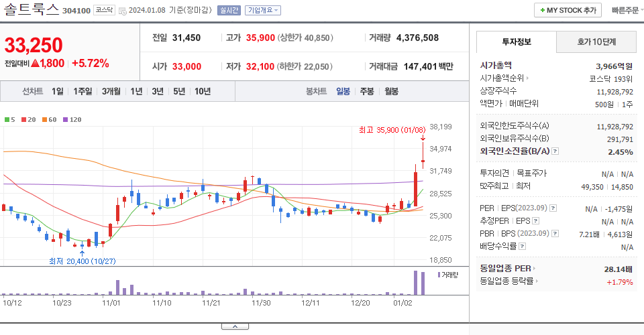Click the 5-day moving average legend swatch
The image size is (644, 335).
click(x=7, y=120)
